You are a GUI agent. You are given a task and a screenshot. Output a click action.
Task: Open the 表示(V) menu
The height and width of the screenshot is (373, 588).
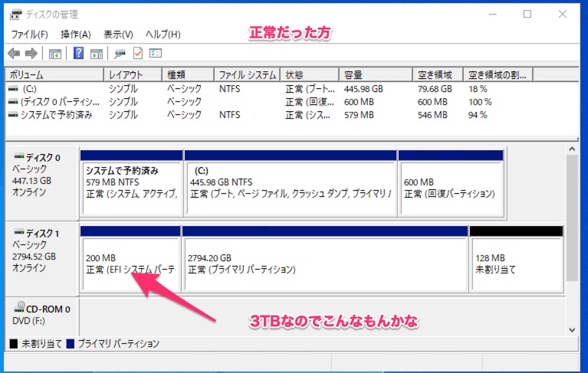pyautogui.click(x=118, y=34)
